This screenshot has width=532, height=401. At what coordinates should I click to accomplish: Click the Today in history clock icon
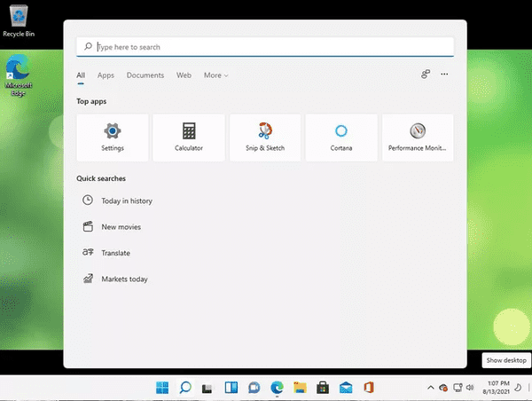point(88,200)
